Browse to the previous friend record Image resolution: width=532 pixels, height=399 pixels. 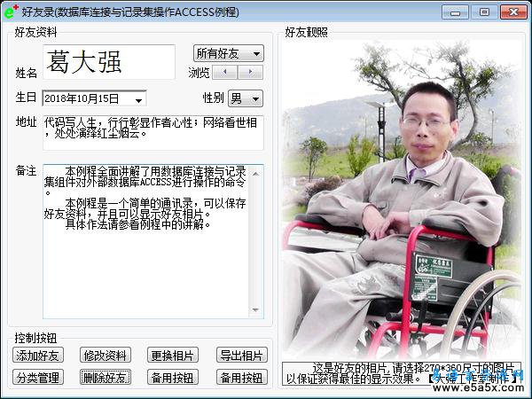coord(226,72)
